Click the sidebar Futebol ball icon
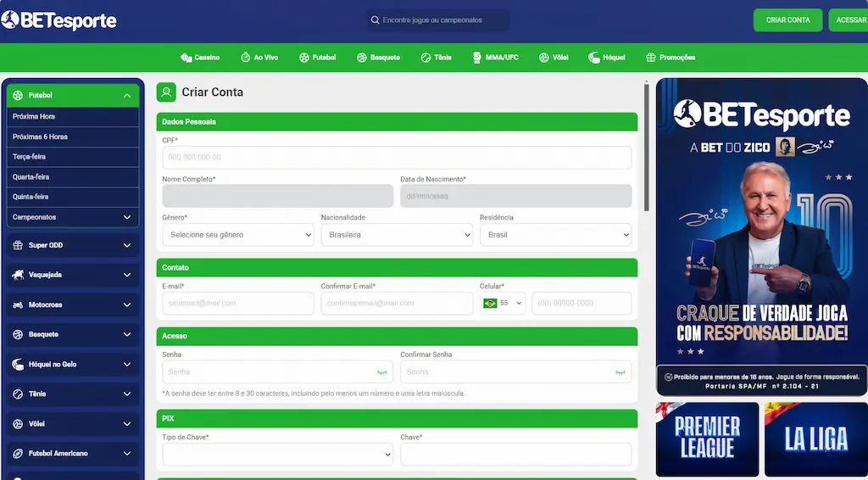The image size is (868, 480). 18,95
